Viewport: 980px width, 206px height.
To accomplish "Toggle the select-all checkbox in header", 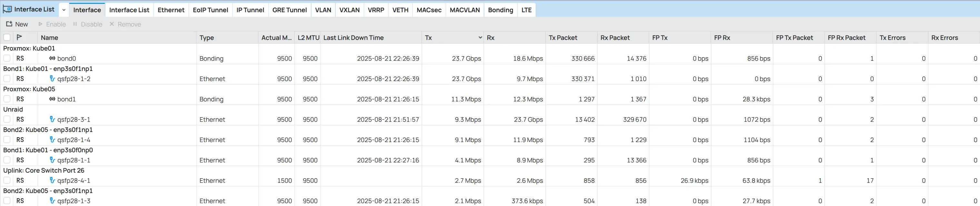I will click(7, 37).
